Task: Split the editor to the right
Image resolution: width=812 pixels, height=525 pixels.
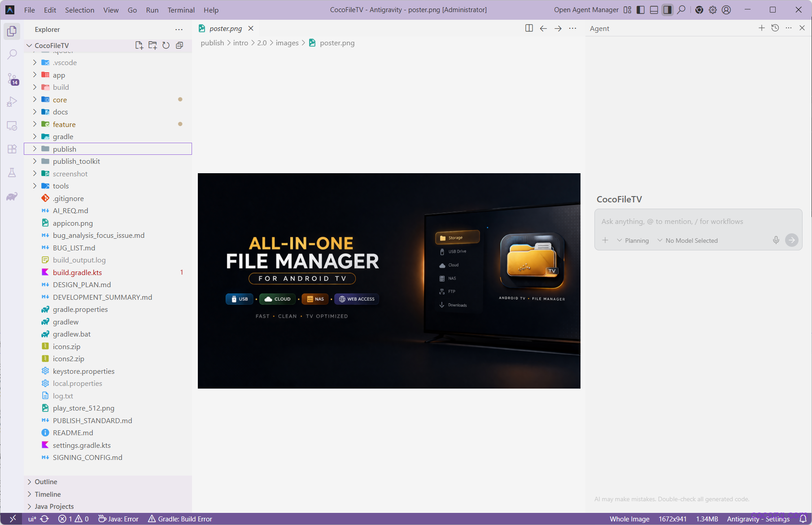Action: [529, 28]
